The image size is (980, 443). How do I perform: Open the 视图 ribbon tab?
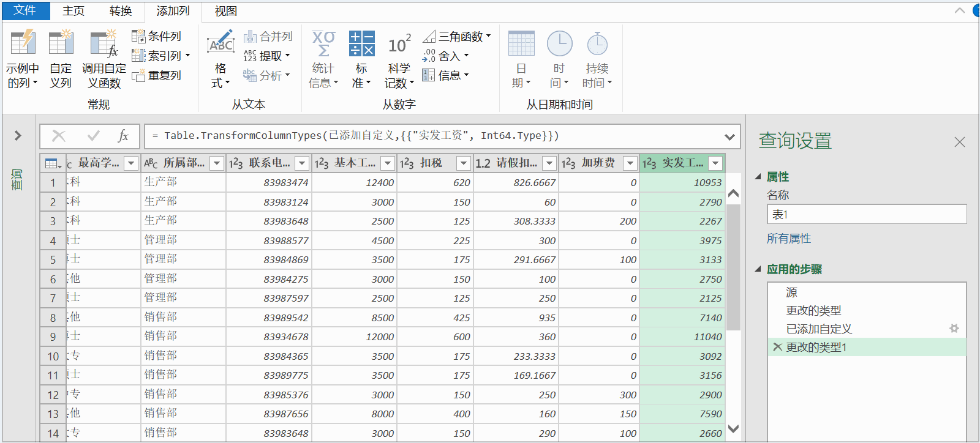[225, 11]
